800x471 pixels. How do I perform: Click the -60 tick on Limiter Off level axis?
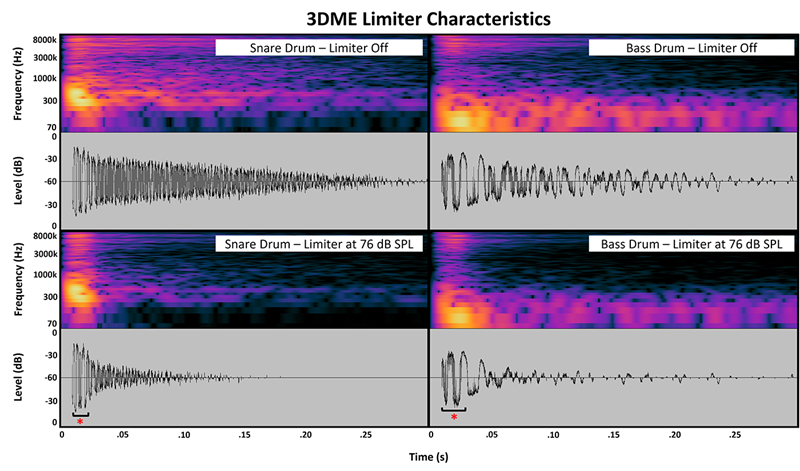(x=51, y=182)
